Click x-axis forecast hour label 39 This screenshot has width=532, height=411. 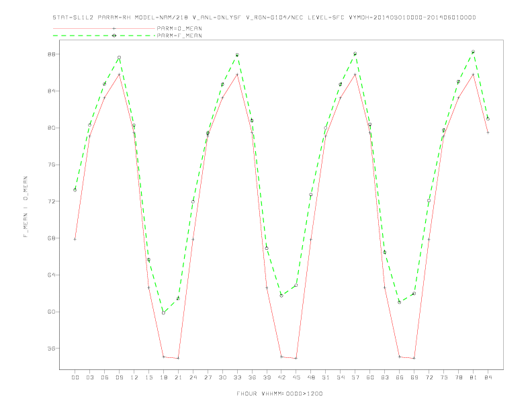pyautogui.click(x=267, y=377)
